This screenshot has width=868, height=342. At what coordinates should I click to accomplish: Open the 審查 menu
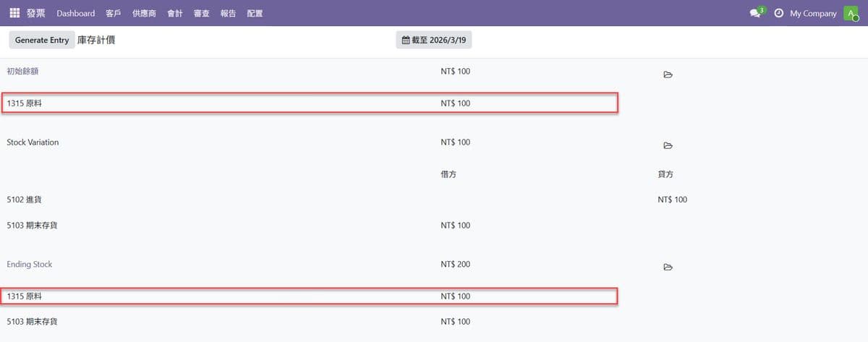pyautogui.click(x=202, y=13)
